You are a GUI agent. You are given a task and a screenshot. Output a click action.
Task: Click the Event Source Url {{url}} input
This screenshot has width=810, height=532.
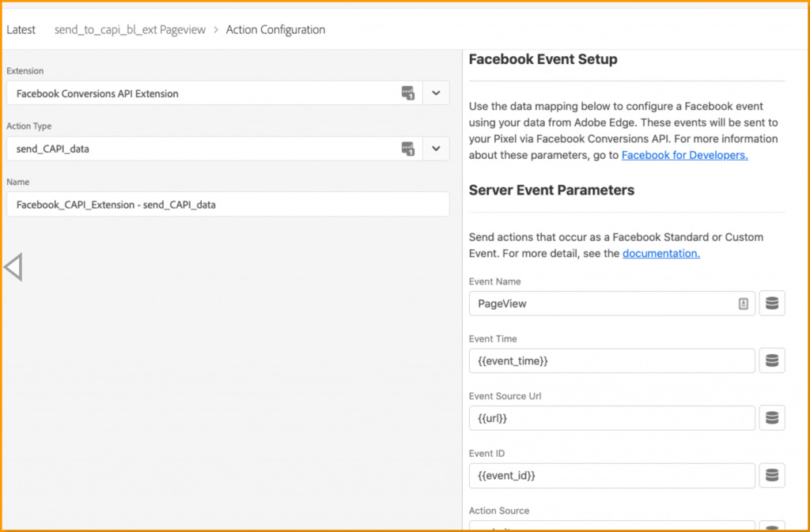pos(611,418)
